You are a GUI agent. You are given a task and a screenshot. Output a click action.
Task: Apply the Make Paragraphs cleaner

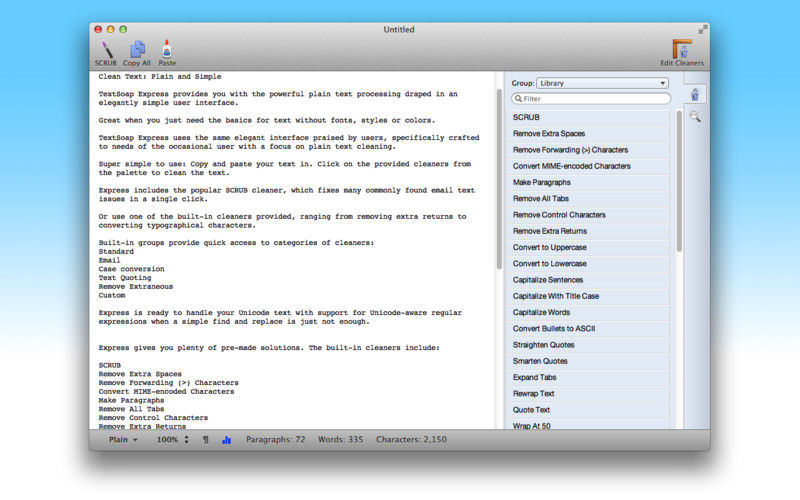[590, 182]
